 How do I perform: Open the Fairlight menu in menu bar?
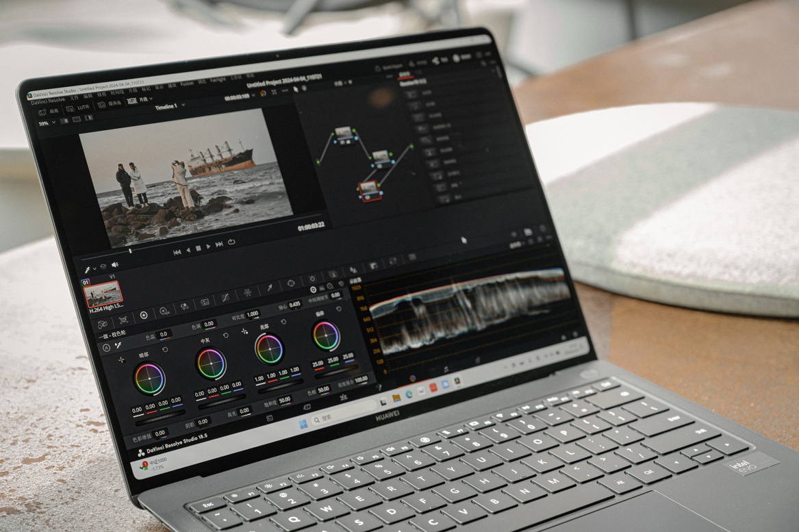pos(218,80)
